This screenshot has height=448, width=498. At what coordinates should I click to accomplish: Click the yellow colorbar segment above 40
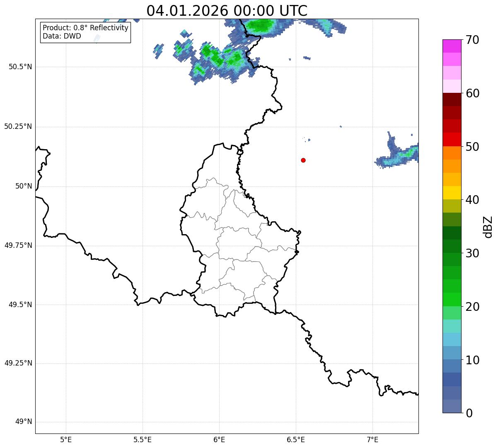click(452, 193)
